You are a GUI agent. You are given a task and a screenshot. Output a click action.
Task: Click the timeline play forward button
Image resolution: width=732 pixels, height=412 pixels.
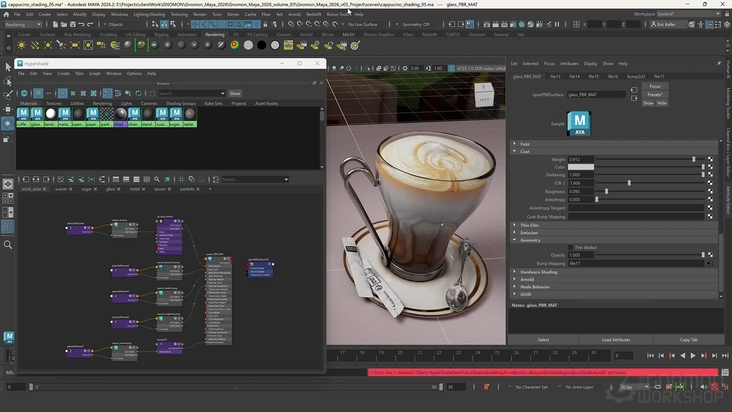pyautogui.click(x=693, y=356)
